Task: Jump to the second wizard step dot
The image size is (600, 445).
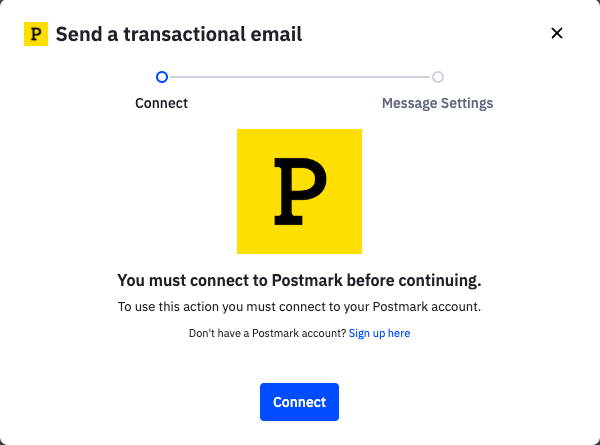Action: pyautogui.click(x=438, y=77)
